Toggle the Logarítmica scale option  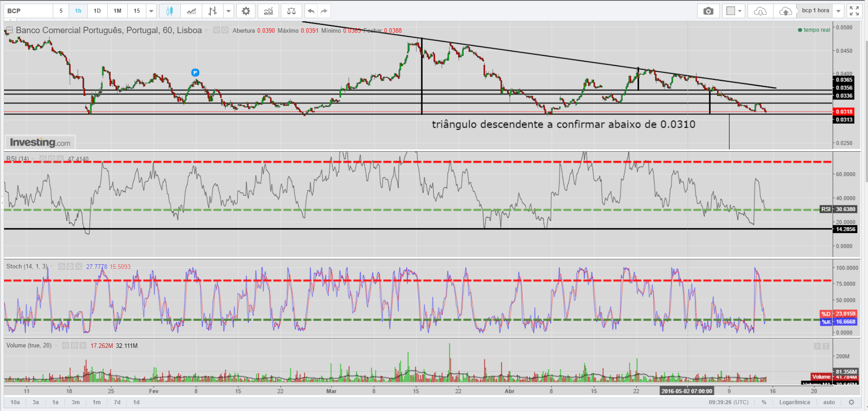[794, 402]
